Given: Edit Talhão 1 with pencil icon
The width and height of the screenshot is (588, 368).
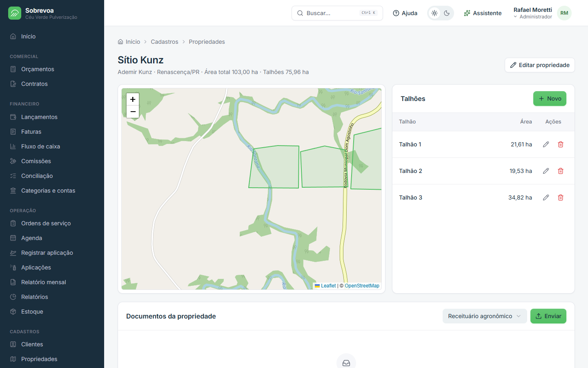Looking at the screenshot, I should (x=546, y=144).
